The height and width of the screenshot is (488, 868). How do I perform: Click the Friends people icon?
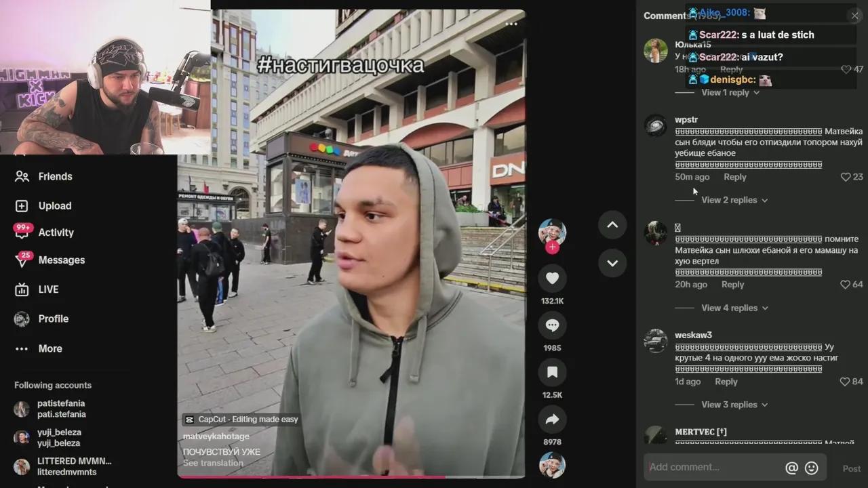22,176
